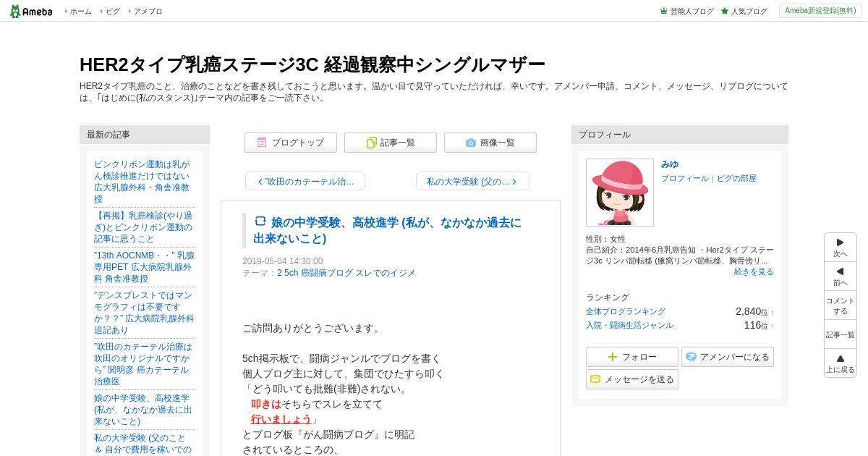This screenshot has height=456, width=868.
Task: Open the アメブロ link in top bar
Action: 148,12
